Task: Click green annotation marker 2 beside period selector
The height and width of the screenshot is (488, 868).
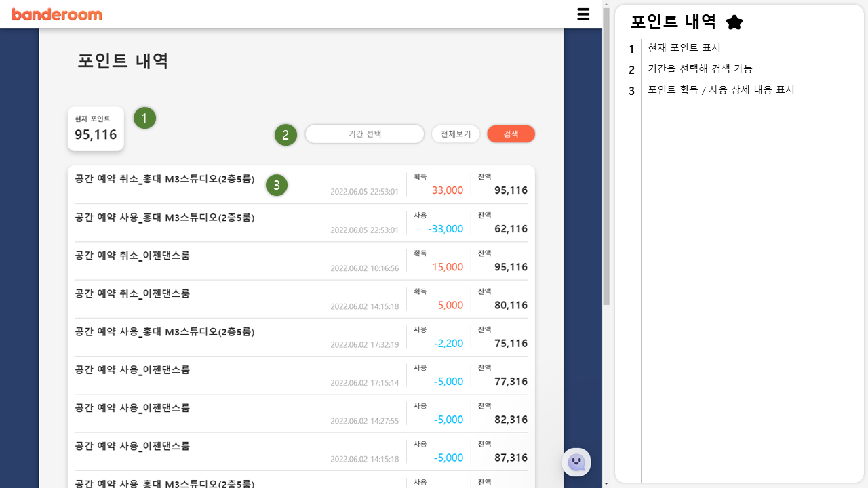Action: (285, 134)
